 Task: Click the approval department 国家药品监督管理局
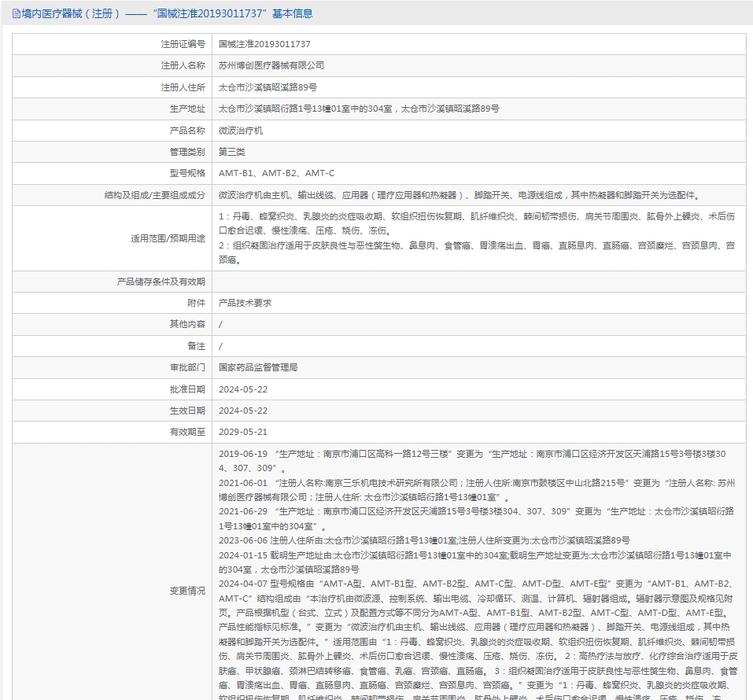click(x=258, y=368)
